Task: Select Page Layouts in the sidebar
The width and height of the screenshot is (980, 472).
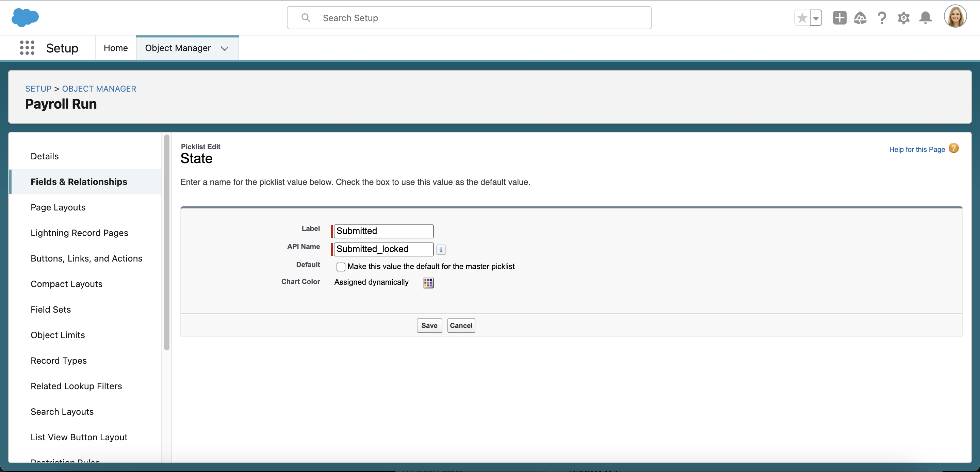Action: tap(58, 207)
